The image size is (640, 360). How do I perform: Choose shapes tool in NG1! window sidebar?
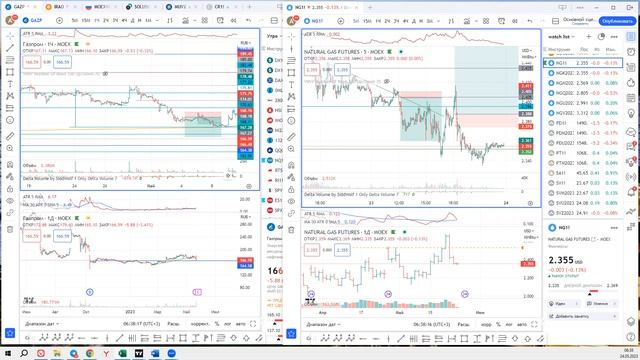[x=291, y=73]
